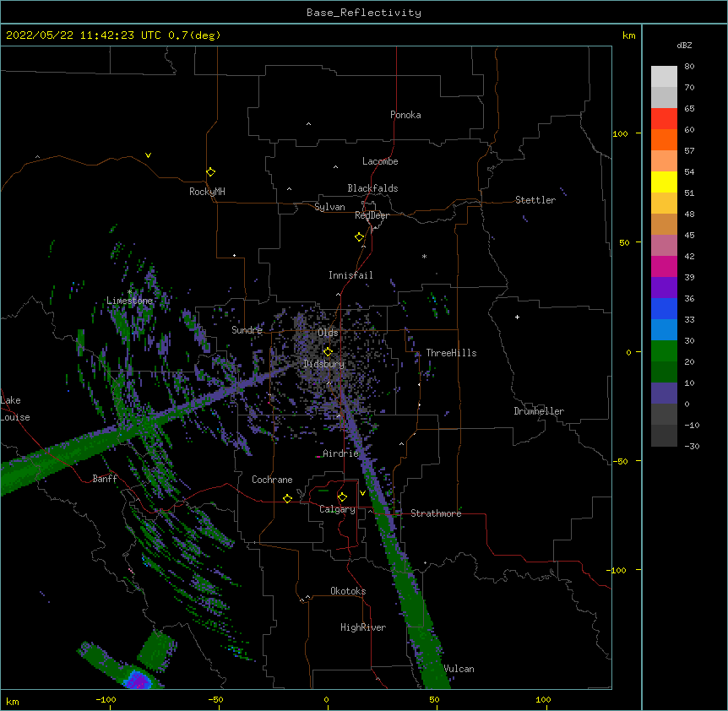Click the timestamp 2022/05/22 11:42:23 UTC
Screen dimensions: 728x711
tap(83, 35)
